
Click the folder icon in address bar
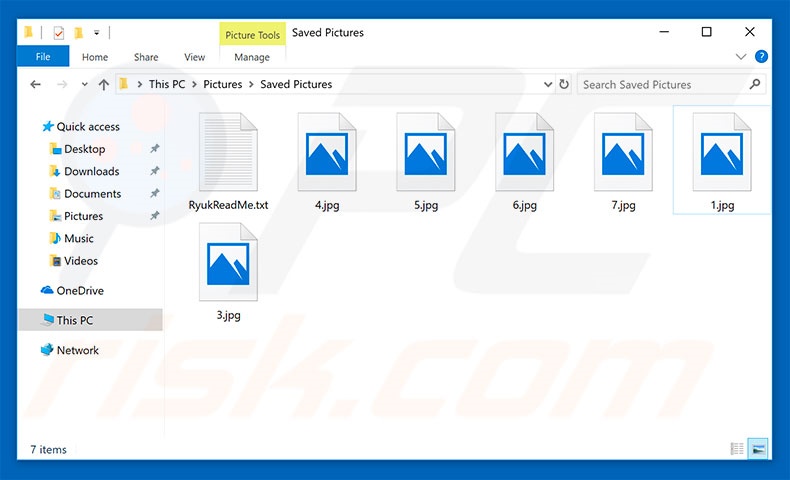(124, 84)
